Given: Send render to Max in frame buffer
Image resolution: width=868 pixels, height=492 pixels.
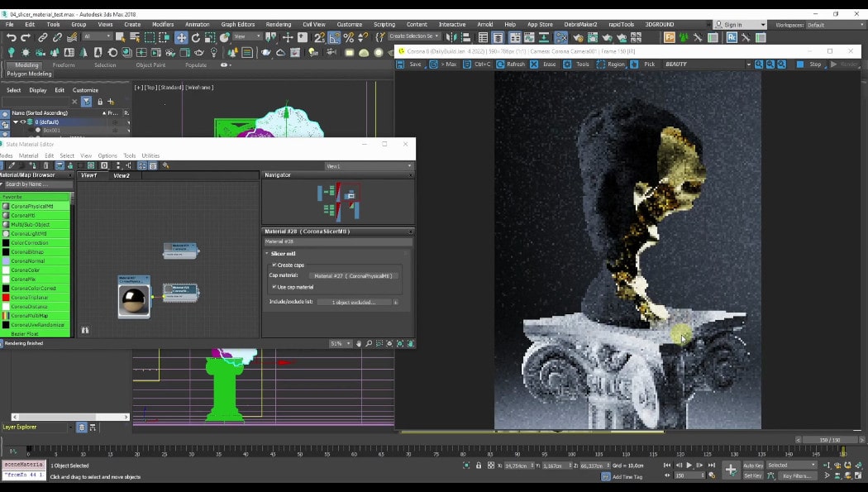Looking at the screenshot, I should [x=443, y=64].
